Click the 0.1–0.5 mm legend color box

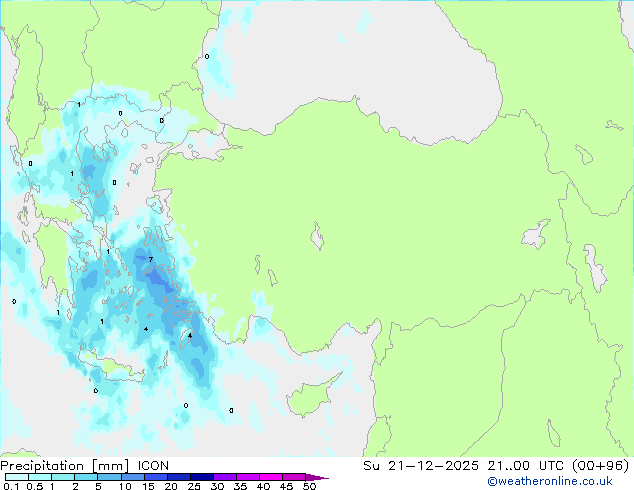coord(17,477)
